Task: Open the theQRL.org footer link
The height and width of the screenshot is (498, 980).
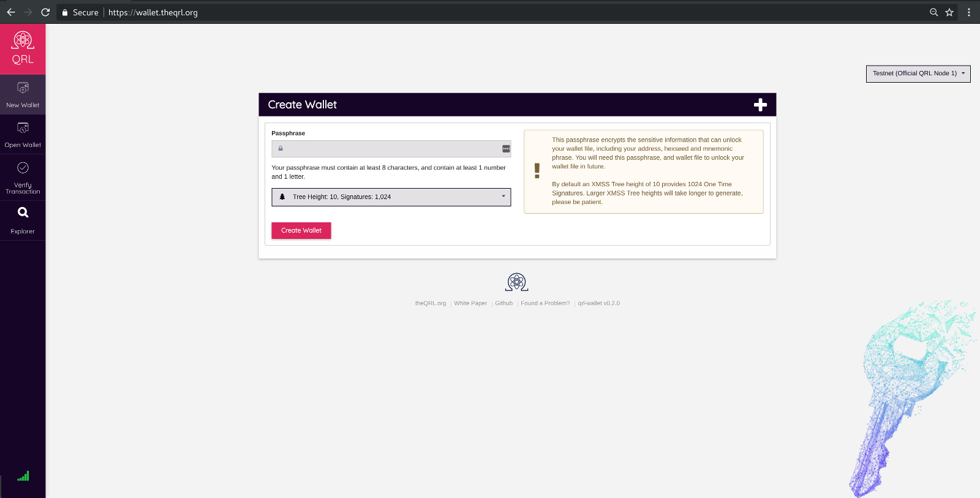Action: (x=431, y=303)
